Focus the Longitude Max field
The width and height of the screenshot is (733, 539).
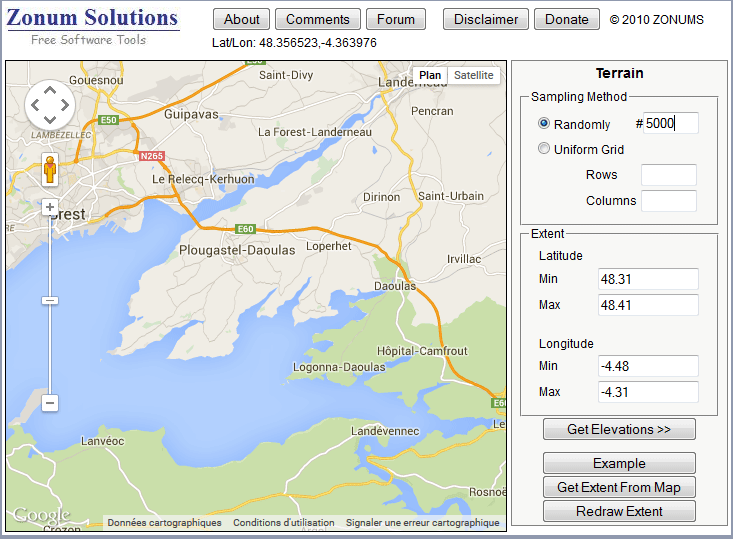tap(648, 392)
